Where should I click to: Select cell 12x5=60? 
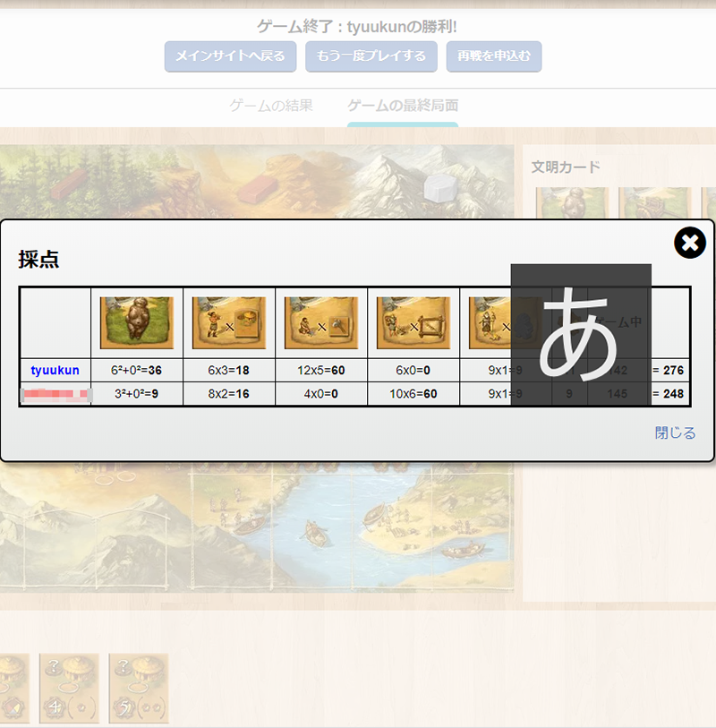[321, 370]
